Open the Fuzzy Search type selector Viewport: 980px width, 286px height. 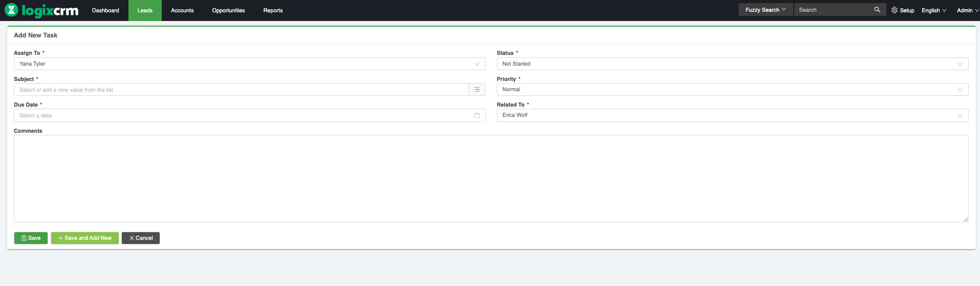[x=765, y=10]
